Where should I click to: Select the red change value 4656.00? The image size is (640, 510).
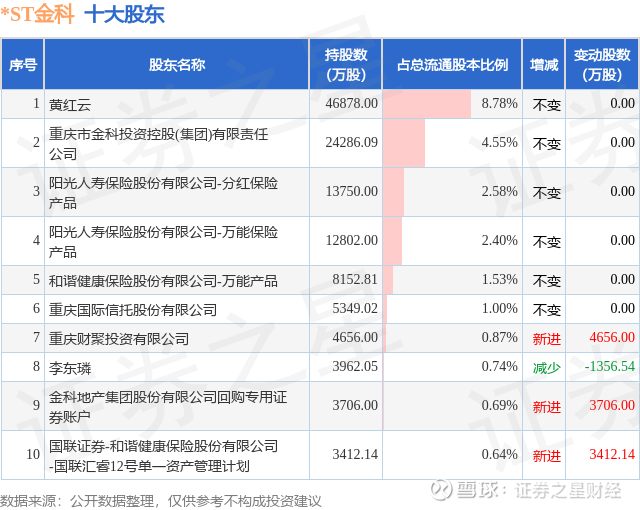tap(612, 337)
